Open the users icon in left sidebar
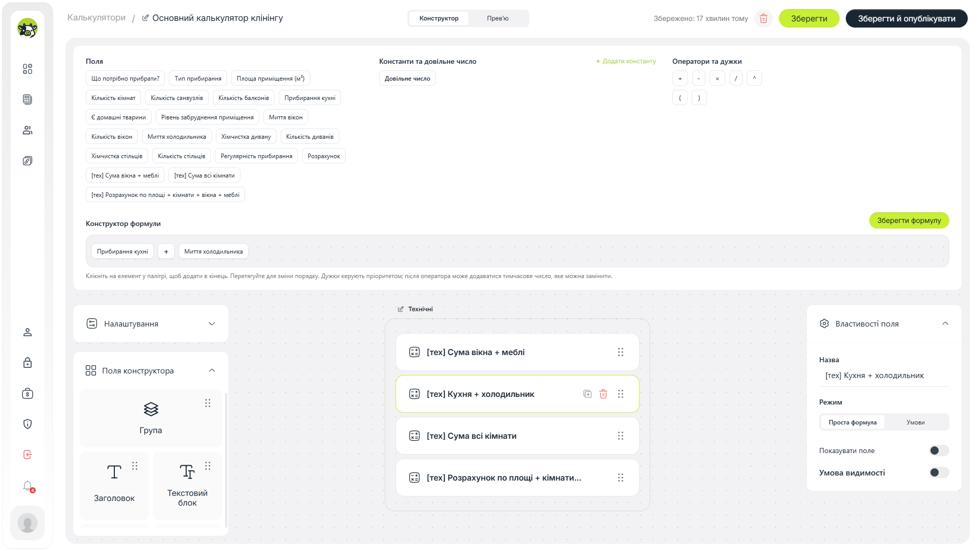This screenshot has height=551, width=980. 28,130
